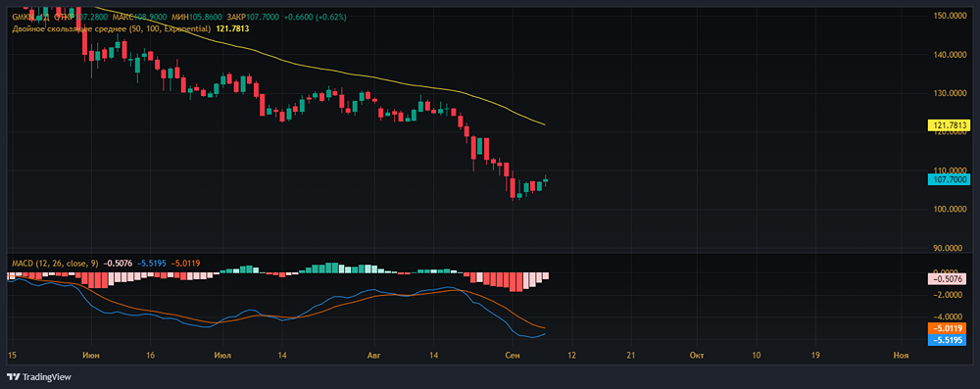The image size is (980, 389).
Task: Click the 150.0000 price scale label
Action: pos(949,15)
